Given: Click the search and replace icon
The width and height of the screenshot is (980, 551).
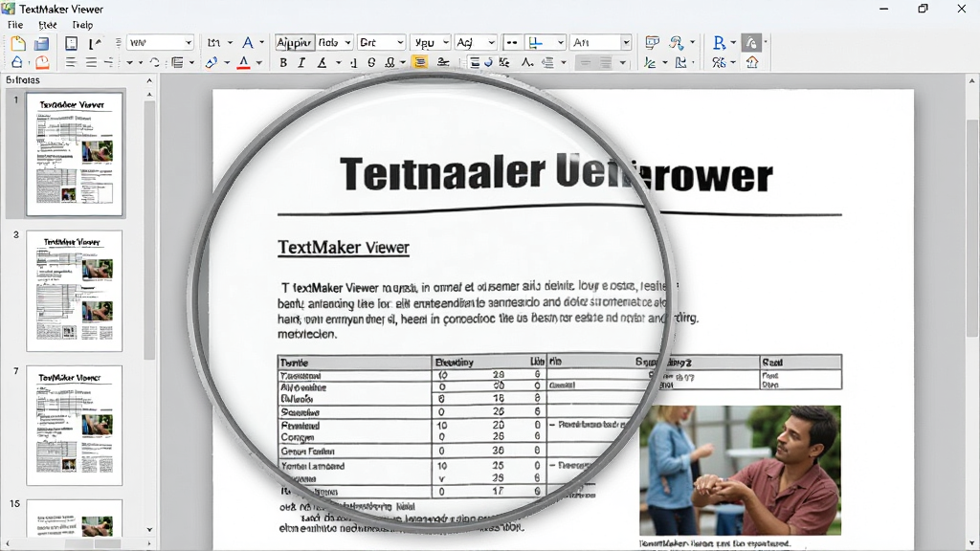Looking at the screenshot, I should tap(677, 42).
